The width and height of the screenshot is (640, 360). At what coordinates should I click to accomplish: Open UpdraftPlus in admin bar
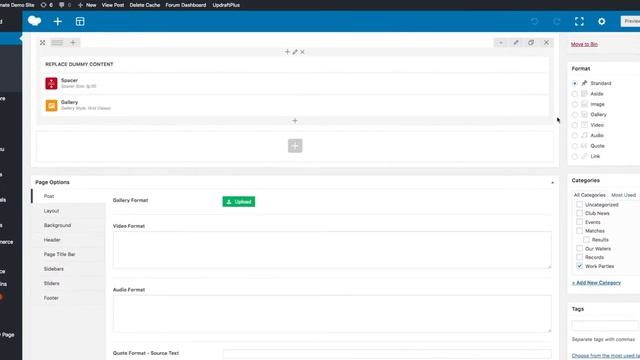pyautogui.click(x=226, y=5)
